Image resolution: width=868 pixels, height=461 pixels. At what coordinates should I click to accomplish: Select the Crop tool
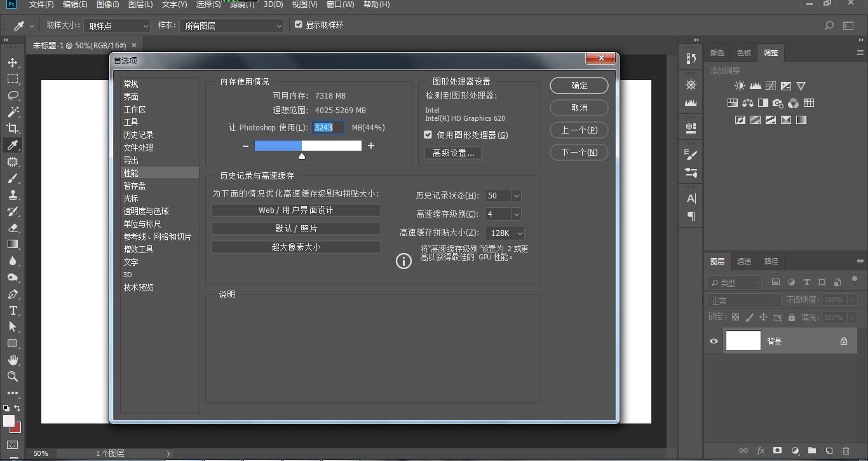[12, 128]
